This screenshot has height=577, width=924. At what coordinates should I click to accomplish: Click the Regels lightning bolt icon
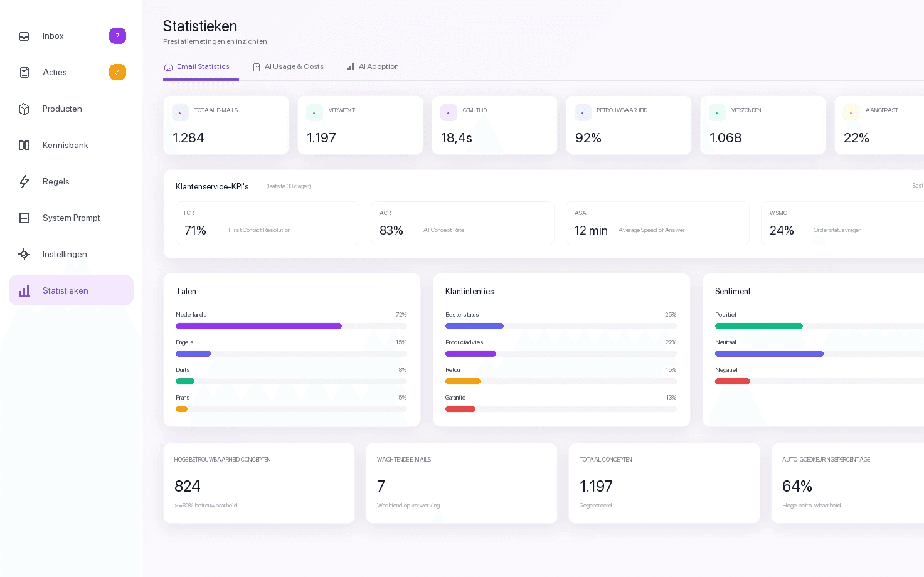tap(24, 182)
